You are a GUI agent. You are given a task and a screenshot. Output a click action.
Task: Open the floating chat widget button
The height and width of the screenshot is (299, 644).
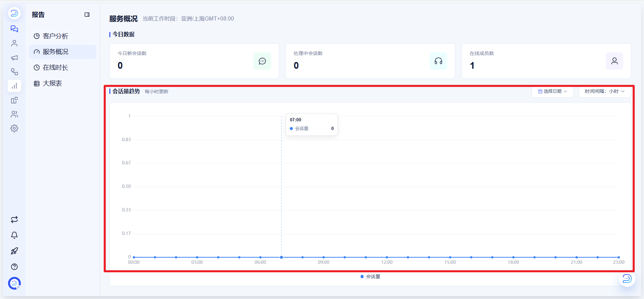(627, 279)
